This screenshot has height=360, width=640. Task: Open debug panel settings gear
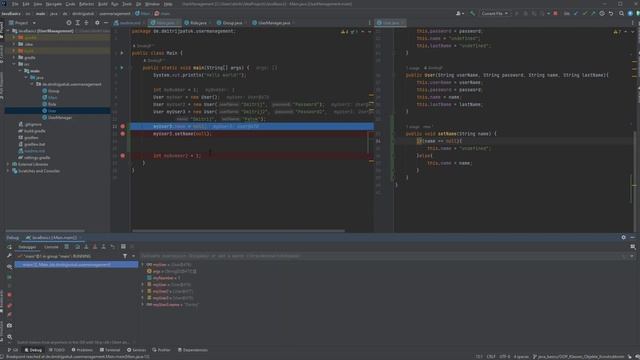tap(623, 238)
